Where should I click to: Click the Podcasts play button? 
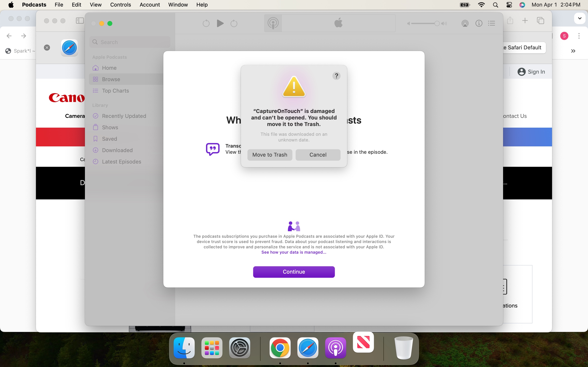pyautogui.click(x=220, y=23)
